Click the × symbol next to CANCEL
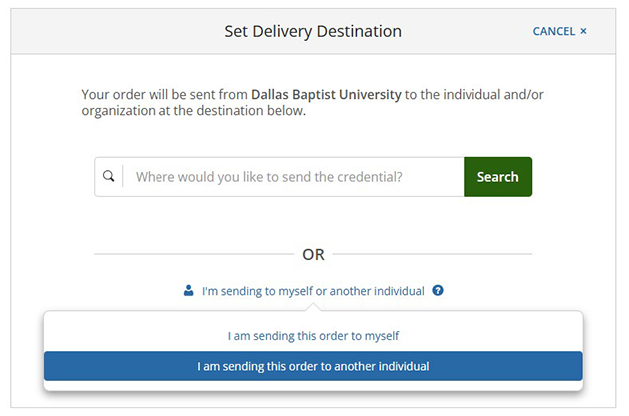 583,32
